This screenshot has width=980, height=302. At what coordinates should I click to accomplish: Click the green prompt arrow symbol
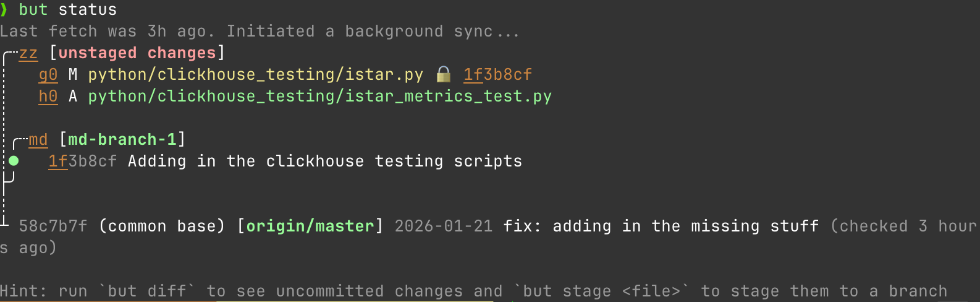point(5,10)
